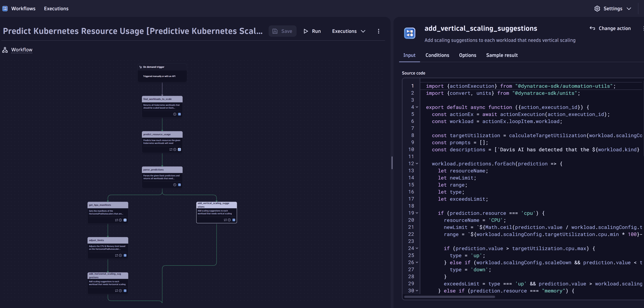Click the clock icon on parse_predictions node
The image size is (644, 308).
(175, 185)
